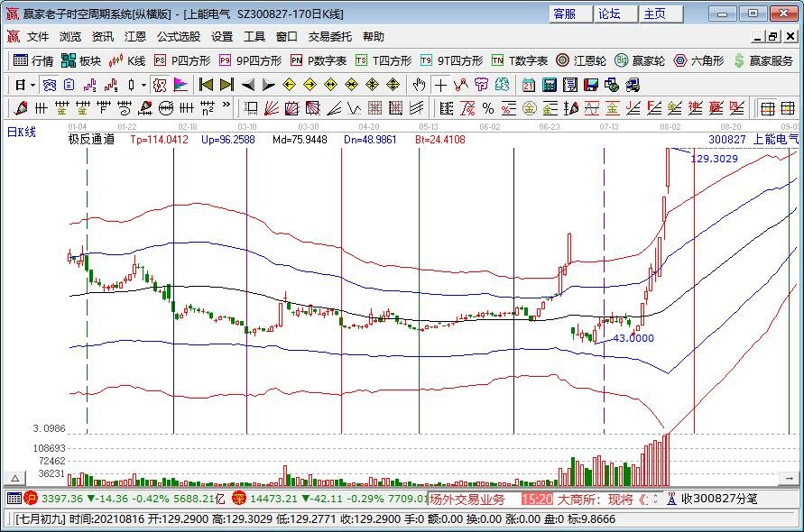Click the 客服 customer service button
804x532 pixels.
coord(565,14)
